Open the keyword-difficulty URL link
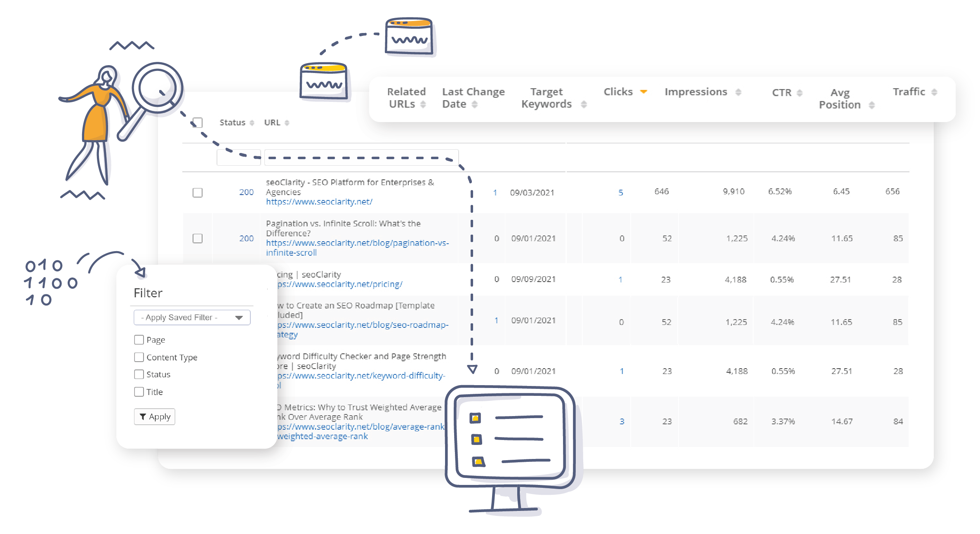The height and width of the screenshot is (534, 980). coord(360,380)
